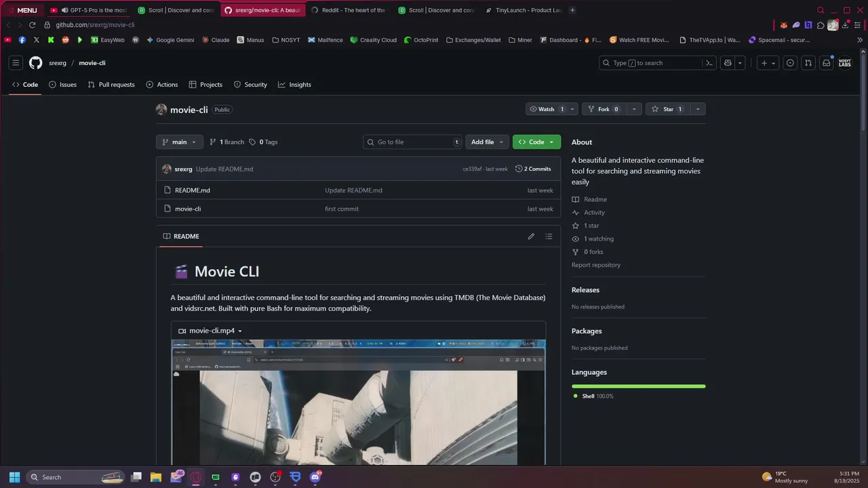Switch to Reddit browser tab
Viewport: 868px width, 488px height.
(348, 10)
